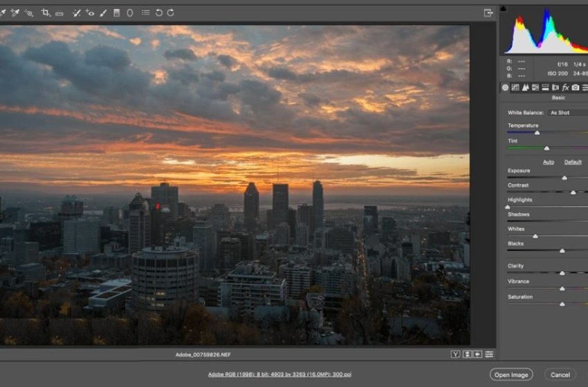Open Camera Raw preferences list icon
The image size is (588, 387).
145,12
